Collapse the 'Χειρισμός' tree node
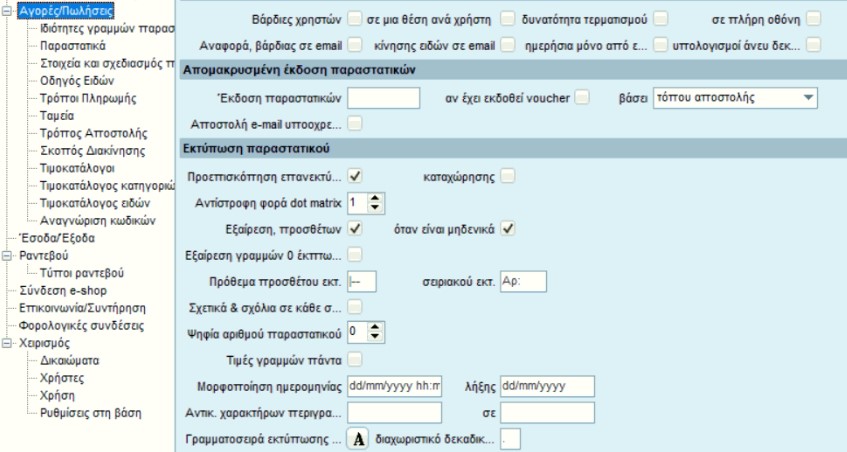The height and width of the screenshot is (452, 847). [6, 343]
